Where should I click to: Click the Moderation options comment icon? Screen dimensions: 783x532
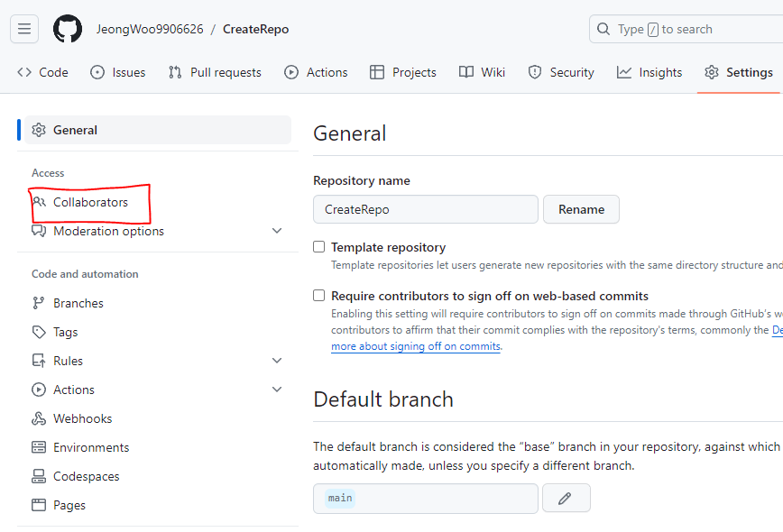coord(39,231)
